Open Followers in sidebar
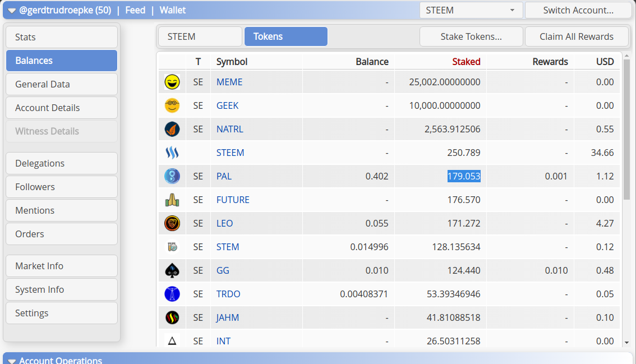 coord(62,187)
